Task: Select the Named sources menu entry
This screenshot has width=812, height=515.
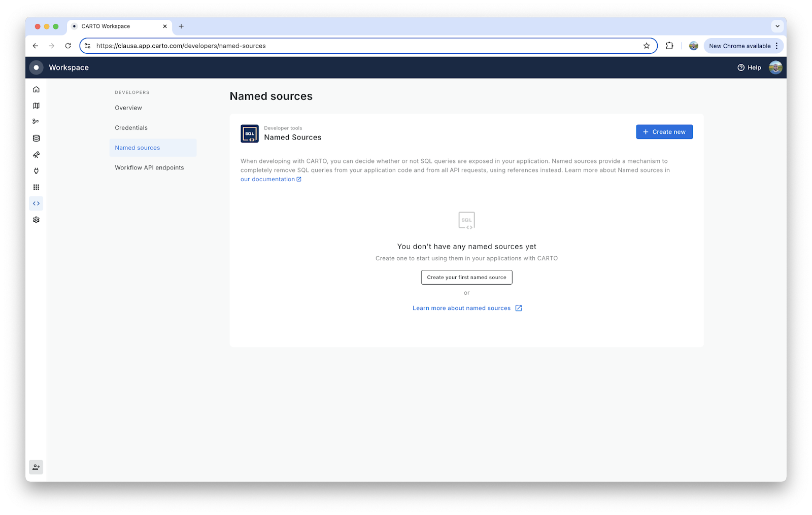Action: 137,147
